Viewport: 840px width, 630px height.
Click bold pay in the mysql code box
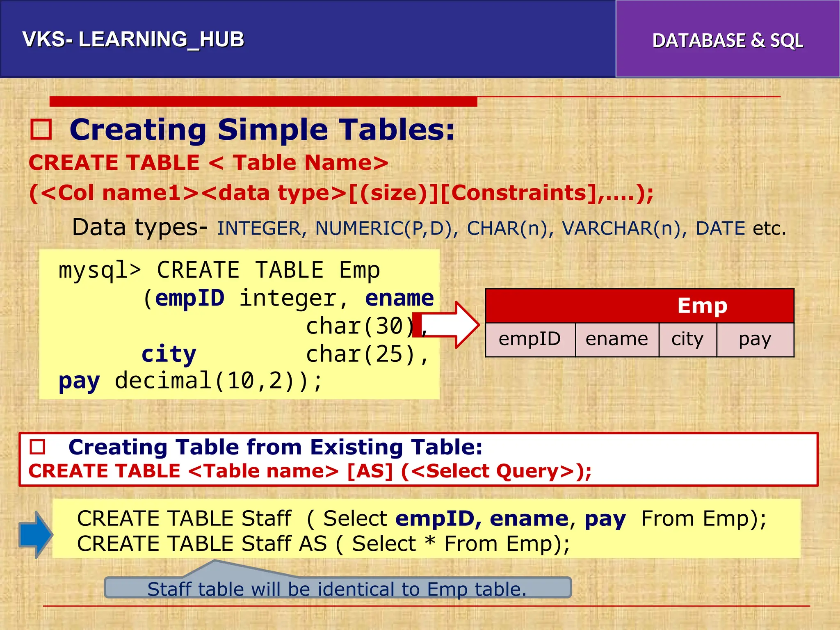point(79,382)
